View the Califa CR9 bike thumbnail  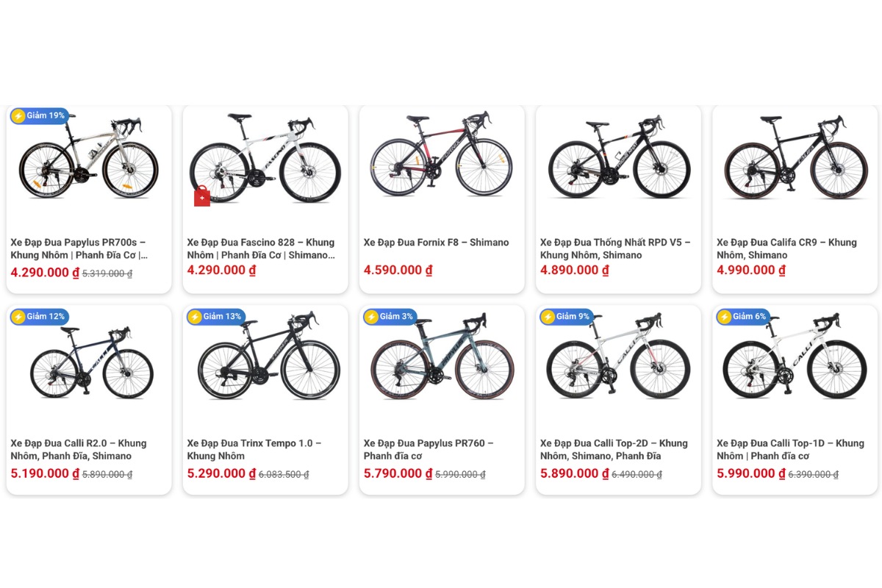click(x=795, y=158)
